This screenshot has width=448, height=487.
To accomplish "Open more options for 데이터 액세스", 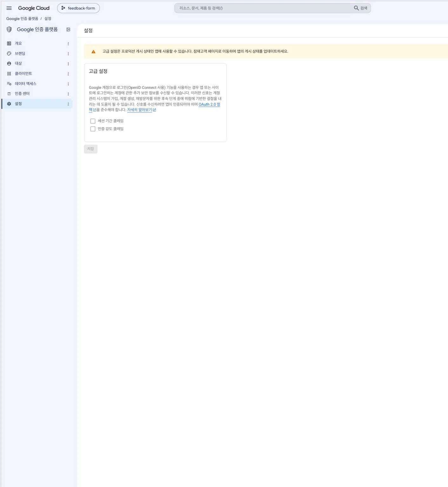I will (x=68, y=84).
